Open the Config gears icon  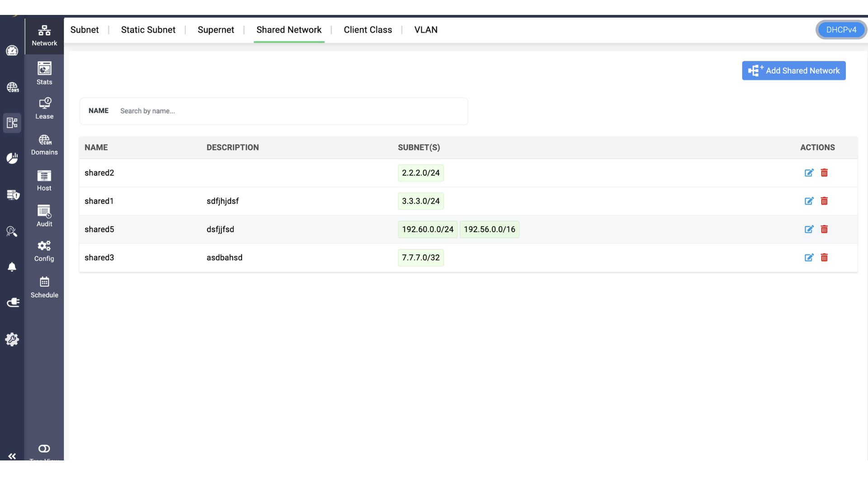point(44,250)
